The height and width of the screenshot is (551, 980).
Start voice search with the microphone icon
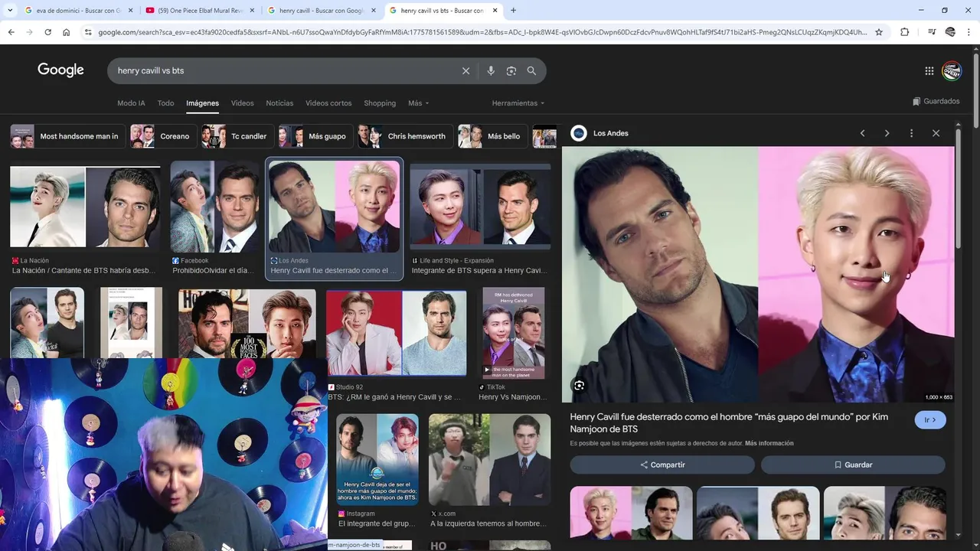(491, 70)
